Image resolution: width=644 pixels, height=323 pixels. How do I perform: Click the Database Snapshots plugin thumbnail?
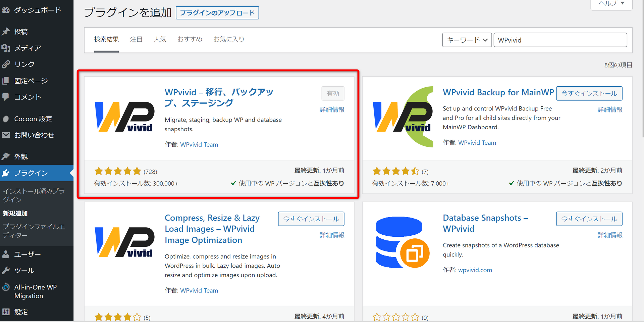click(x=402, y=242)
